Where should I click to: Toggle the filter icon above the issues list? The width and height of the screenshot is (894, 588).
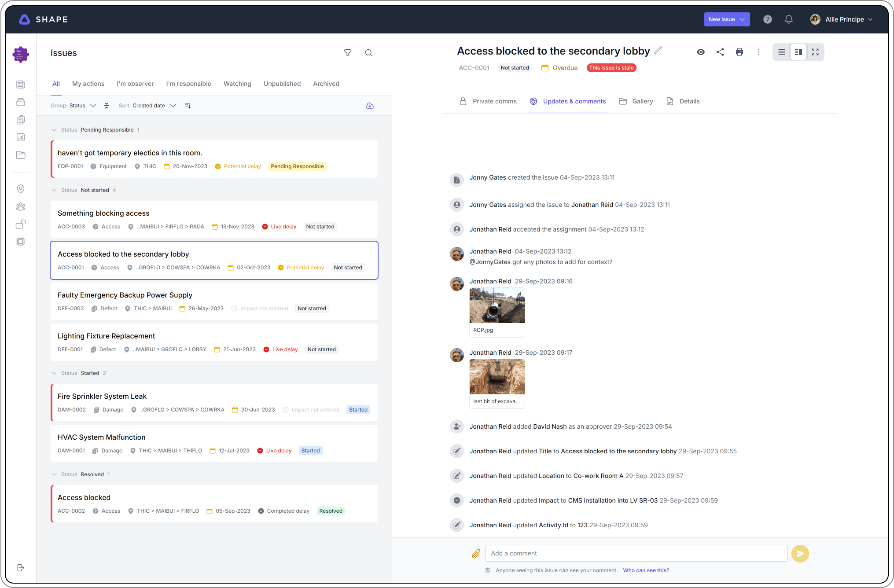point(348,53)
